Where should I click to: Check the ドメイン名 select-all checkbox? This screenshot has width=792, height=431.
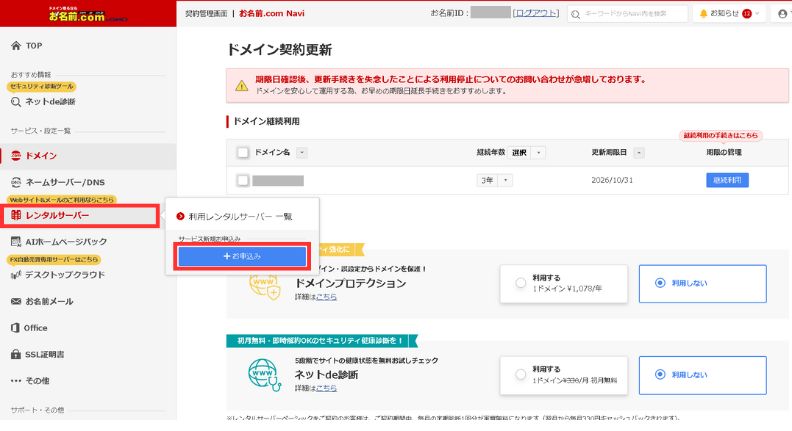pyautogui.click(x=242, y=153)
